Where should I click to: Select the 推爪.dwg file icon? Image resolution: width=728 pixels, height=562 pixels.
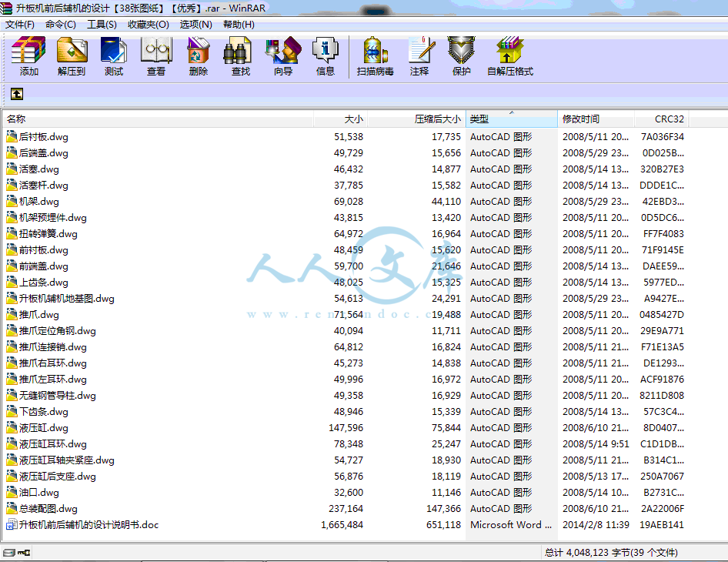point(12,314)
